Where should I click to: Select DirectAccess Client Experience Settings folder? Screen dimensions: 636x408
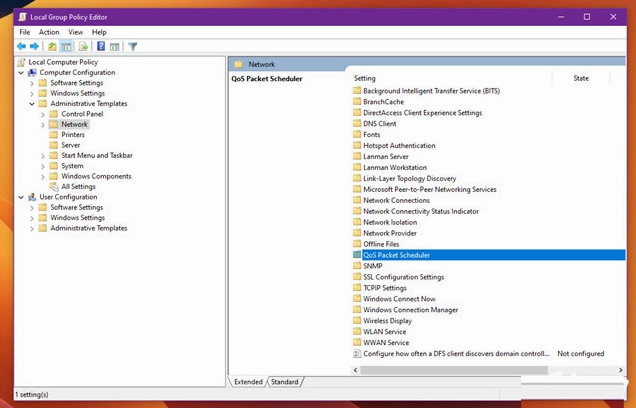tap(423, 113)
